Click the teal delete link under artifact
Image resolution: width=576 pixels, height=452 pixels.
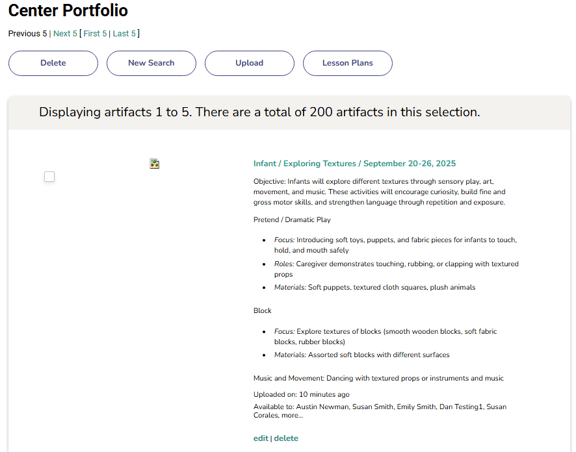286,438
